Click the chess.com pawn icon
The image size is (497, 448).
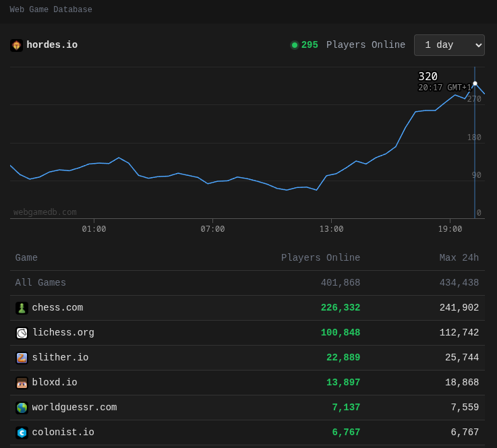pos(22,308)
